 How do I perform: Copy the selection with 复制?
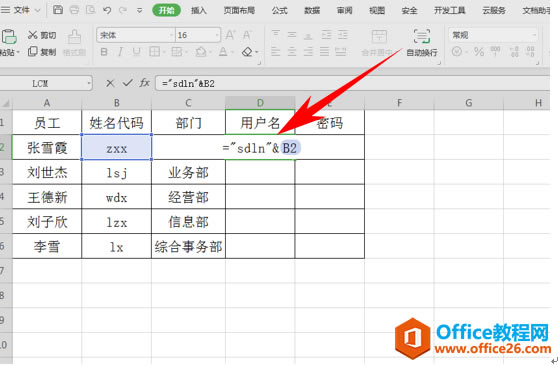click(42, 52)
